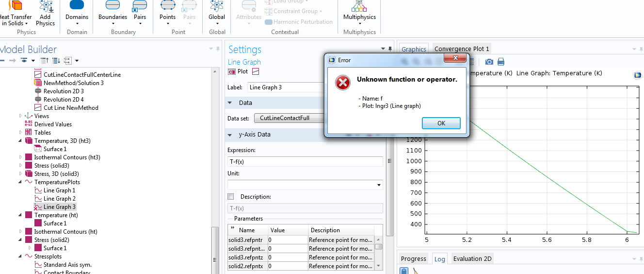This screenshot has width=644, height=274.
Task: Collapse the TemperaturePlots tree node
Action: tap(21, 182)
